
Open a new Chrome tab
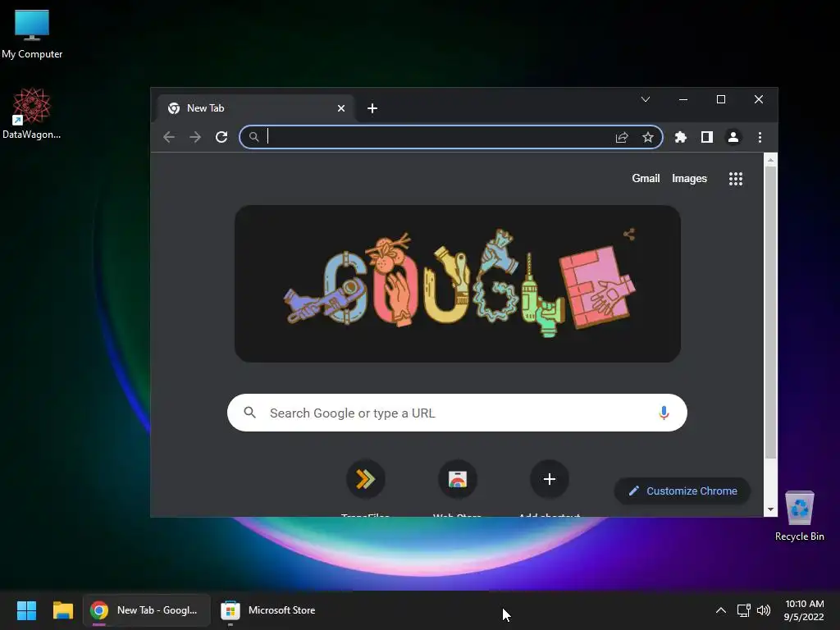tap(372, 108)
